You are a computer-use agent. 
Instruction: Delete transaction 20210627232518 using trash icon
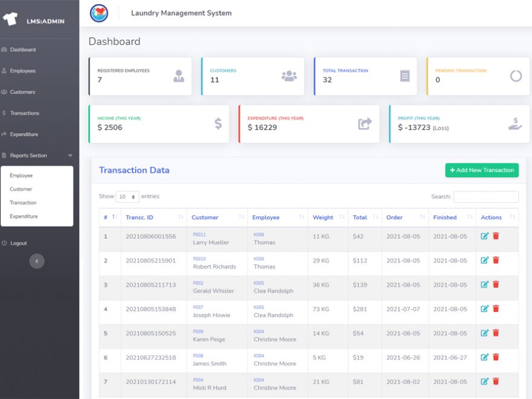coord(496,357)
